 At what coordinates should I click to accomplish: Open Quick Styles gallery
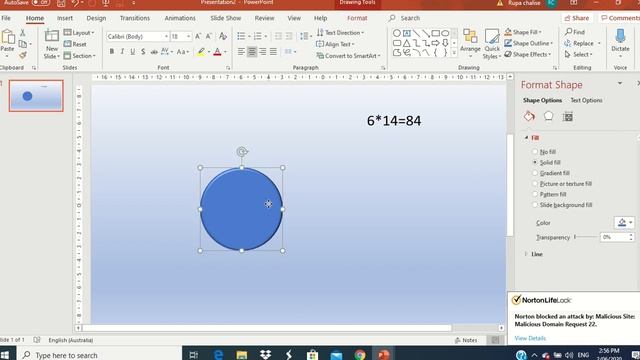coord(492,43)
